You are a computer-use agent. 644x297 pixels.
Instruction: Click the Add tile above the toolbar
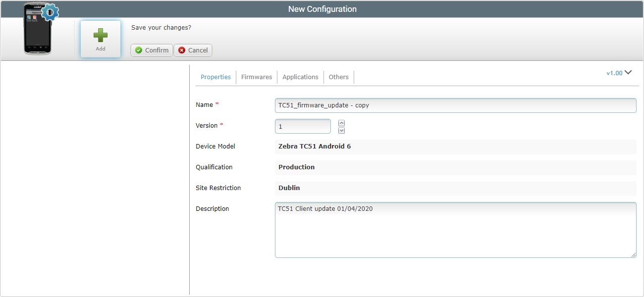pos(100,39)
